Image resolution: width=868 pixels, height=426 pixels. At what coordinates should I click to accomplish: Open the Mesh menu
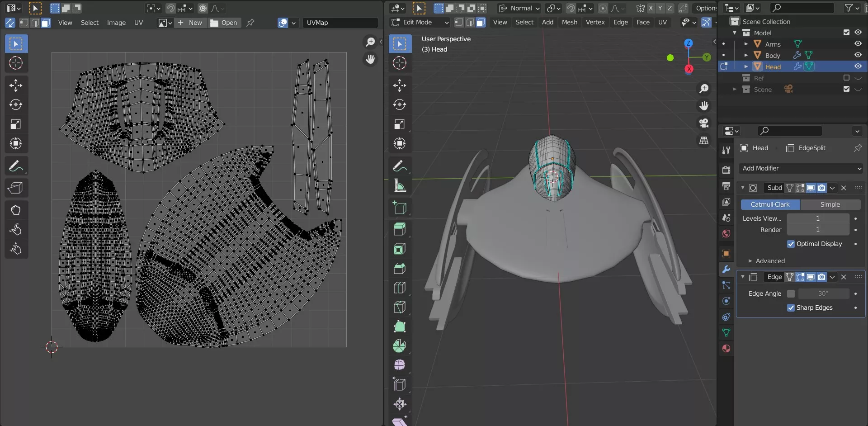569,22
